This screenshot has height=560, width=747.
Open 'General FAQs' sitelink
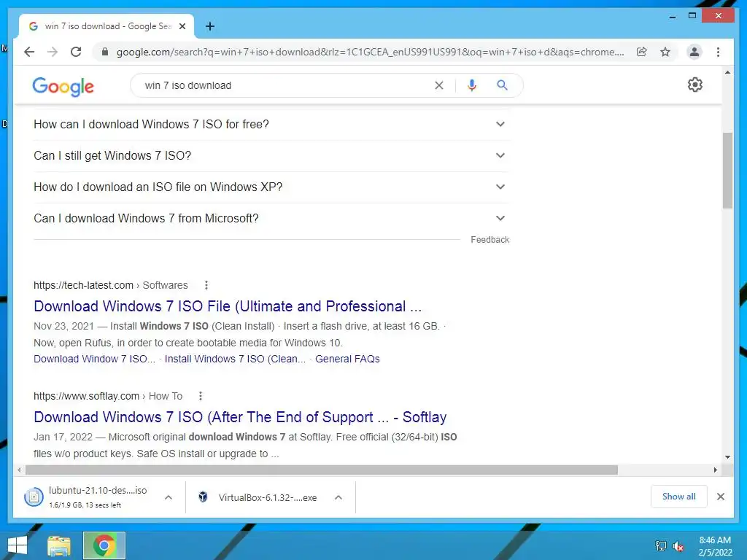[x=347, y=359]
